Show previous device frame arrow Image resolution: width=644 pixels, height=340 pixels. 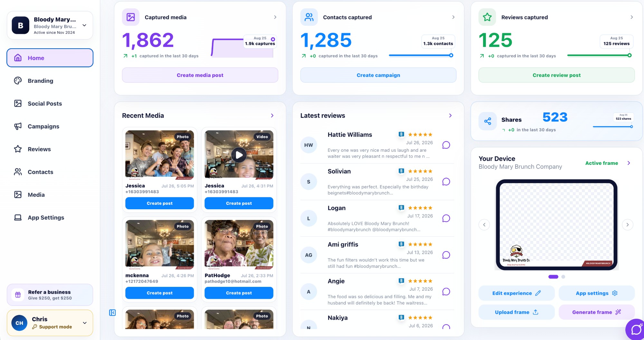click(x=484, y=225)
